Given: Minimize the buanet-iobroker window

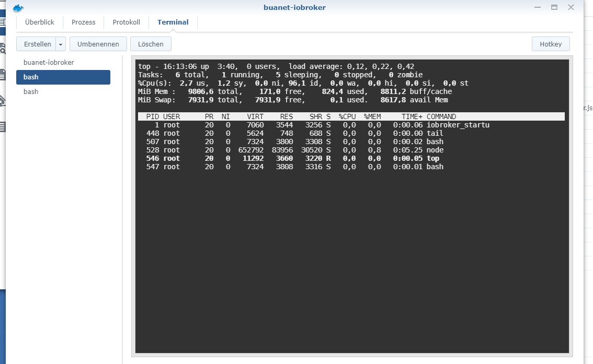Looking at the screenshot, I should point(538,7).
